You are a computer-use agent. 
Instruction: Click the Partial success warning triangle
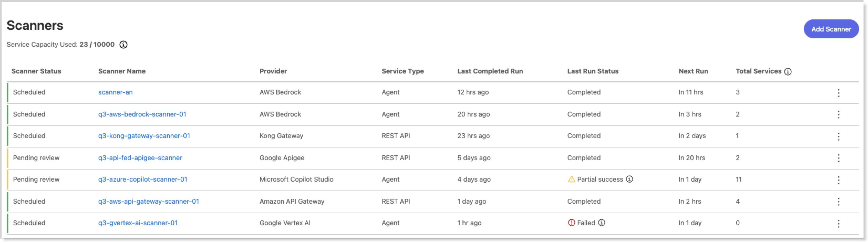[x=571, y=179]
